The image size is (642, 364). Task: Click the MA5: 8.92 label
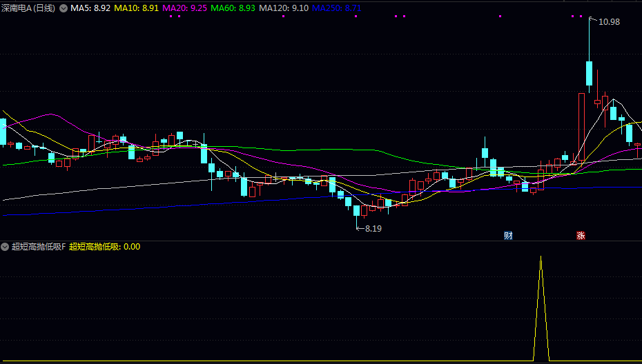tap(90, 8)
